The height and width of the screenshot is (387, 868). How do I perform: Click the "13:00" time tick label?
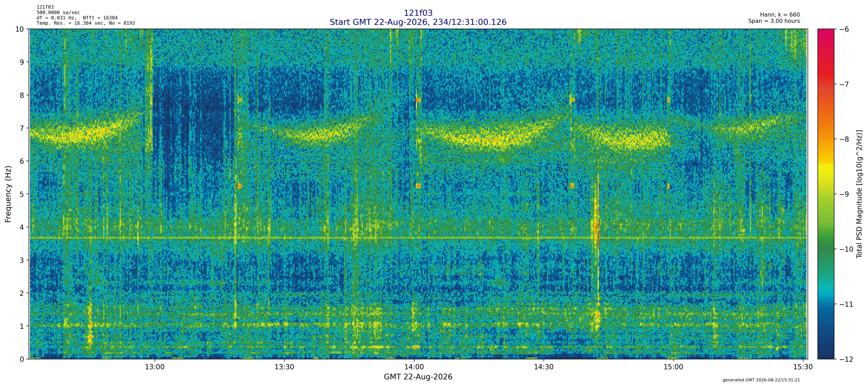[155, 367]
